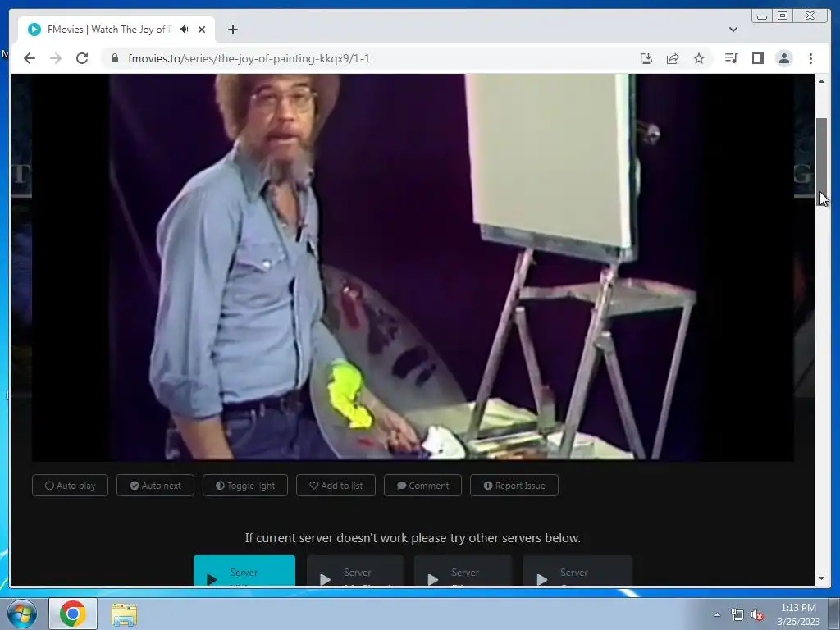Click the vertical scrollbar thumb
This screenshot has height=630, width=840.
[822, 161]
